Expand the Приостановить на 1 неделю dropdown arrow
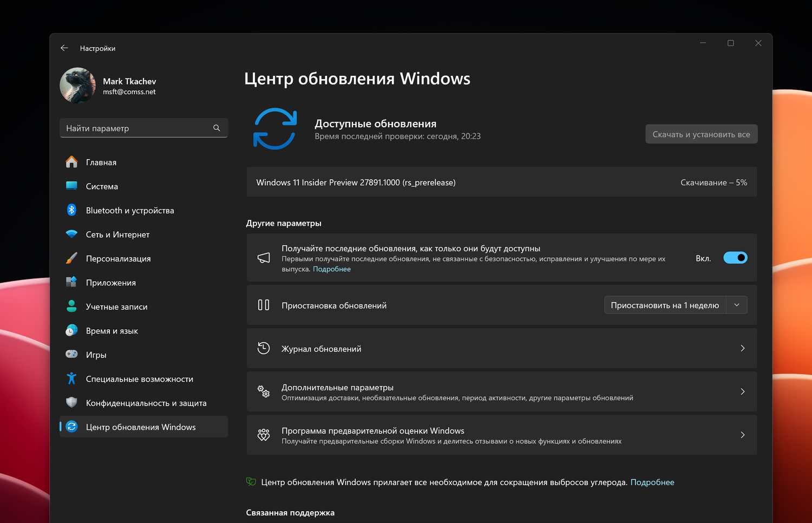Image resolution: width=812 pixels, height=523 pixels. coord(737,305)
